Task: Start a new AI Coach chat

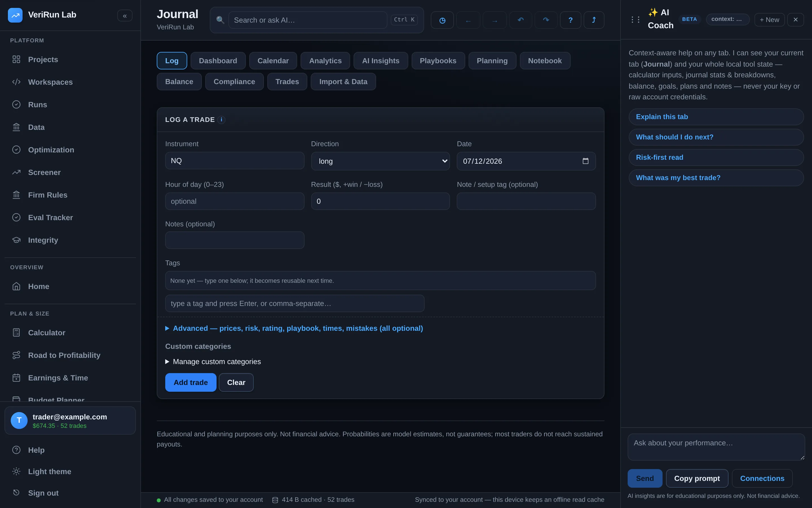Action: (769, 20)
